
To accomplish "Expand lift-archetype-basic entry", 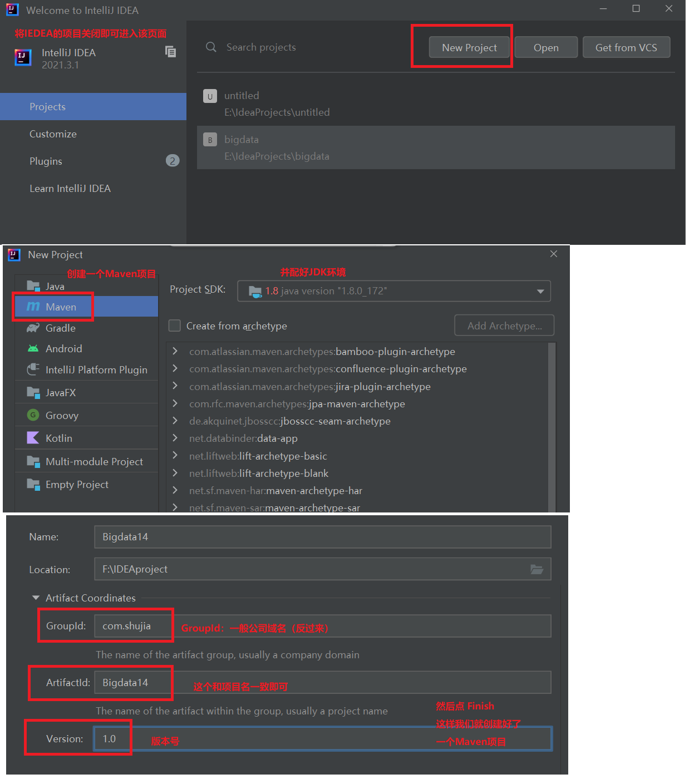I will [x=175, y=455].
